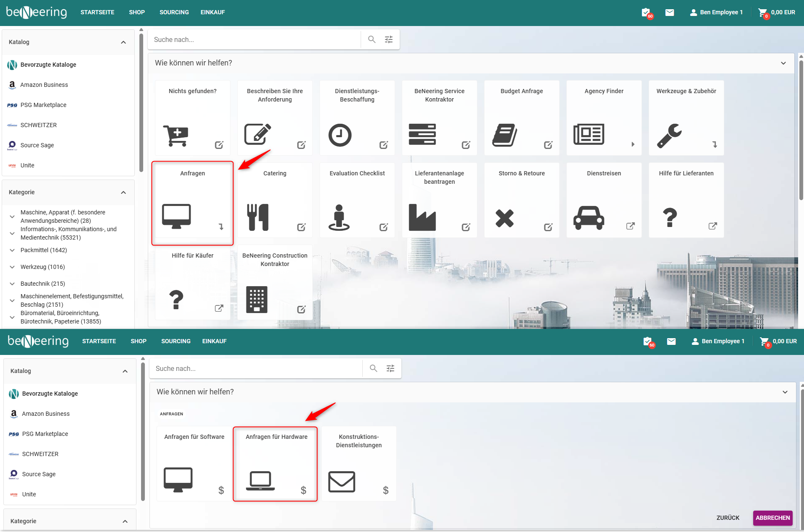Open the Dienstleistungs-Beschaffung tile
This screenshot has height=532, width=804.
pos(357,118)
